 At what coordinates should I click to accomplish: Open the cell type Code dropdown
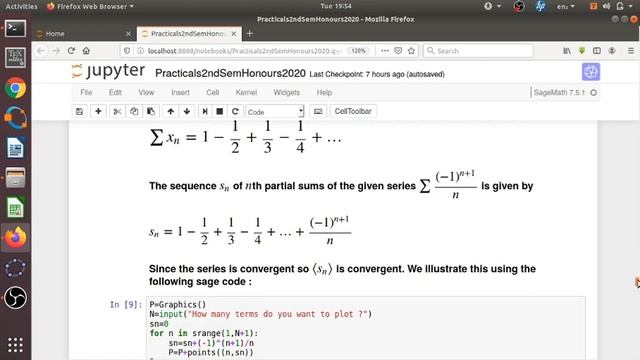(x=275, y=111)
